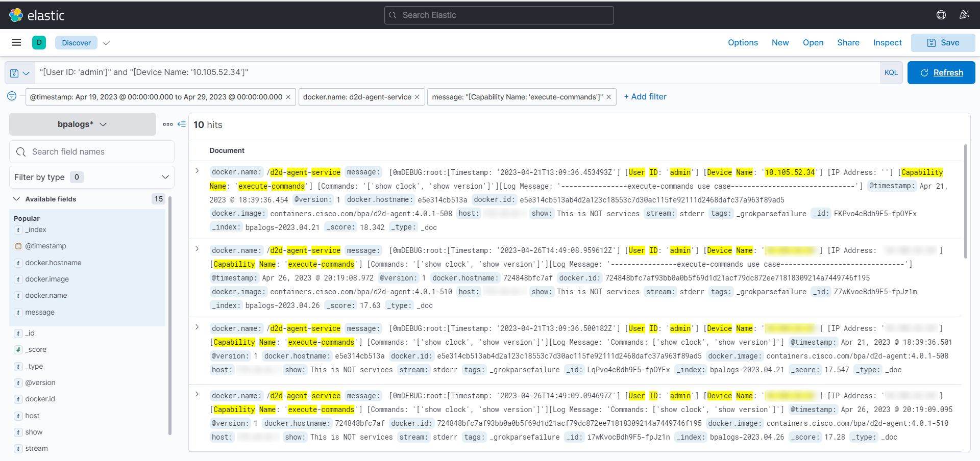Remove the @timestamp range filter

(x=288, y=97)
